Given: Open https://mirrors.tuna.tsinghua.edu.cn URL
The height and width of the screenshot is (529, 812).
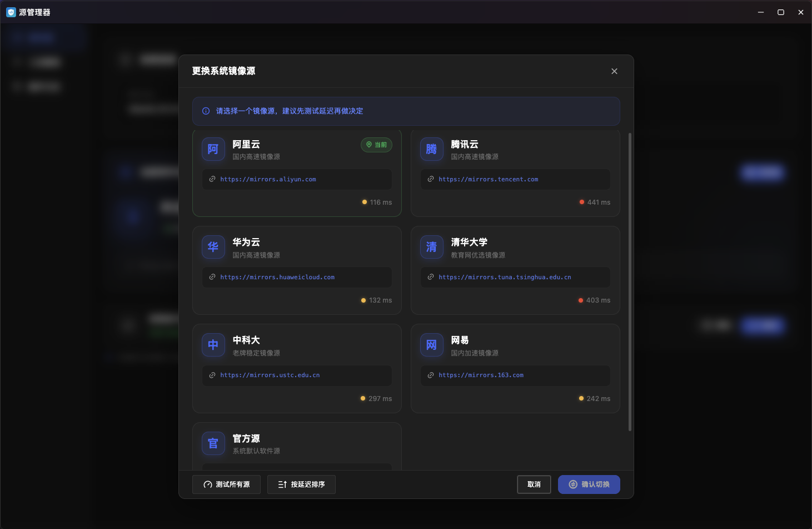Looking at the screenshot, I should pyautogui.click(x=505, y=277).
